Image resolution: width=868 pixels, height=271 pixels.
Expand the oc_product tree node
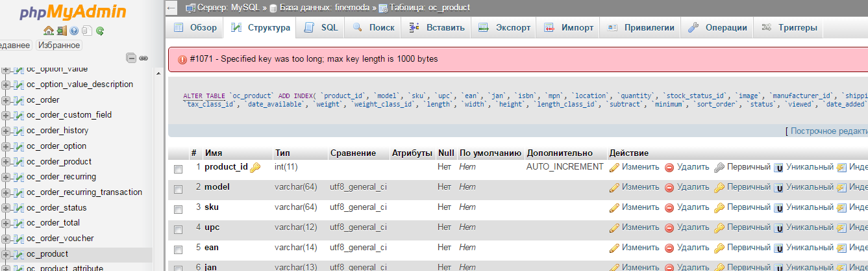6,254
